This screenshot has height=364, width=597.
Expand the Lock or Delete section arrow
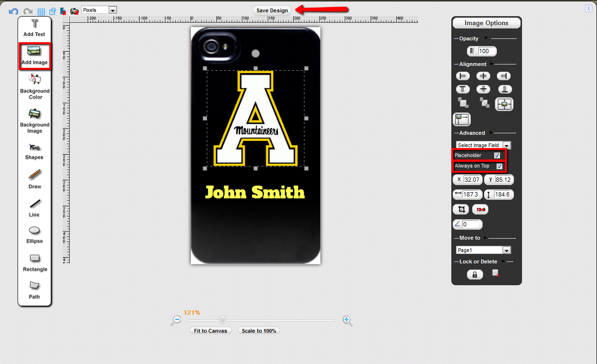[x=504, y=261]
